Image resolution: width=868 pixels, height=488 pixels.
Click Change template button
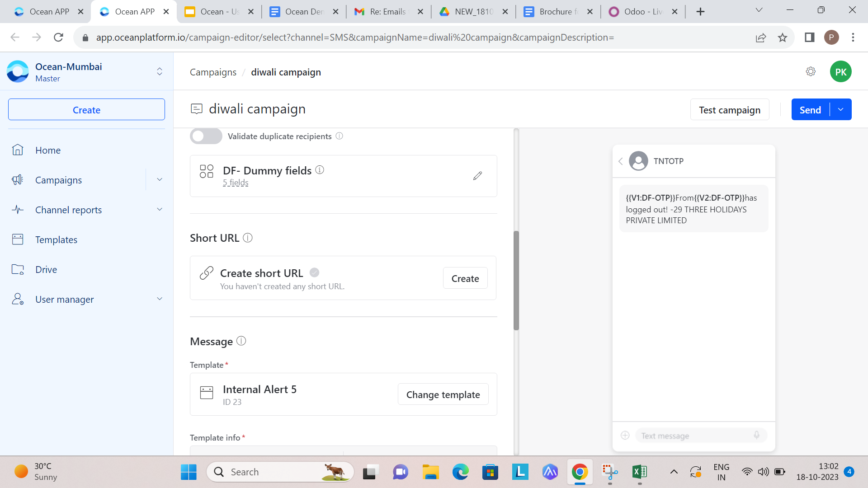click(443, 394)
